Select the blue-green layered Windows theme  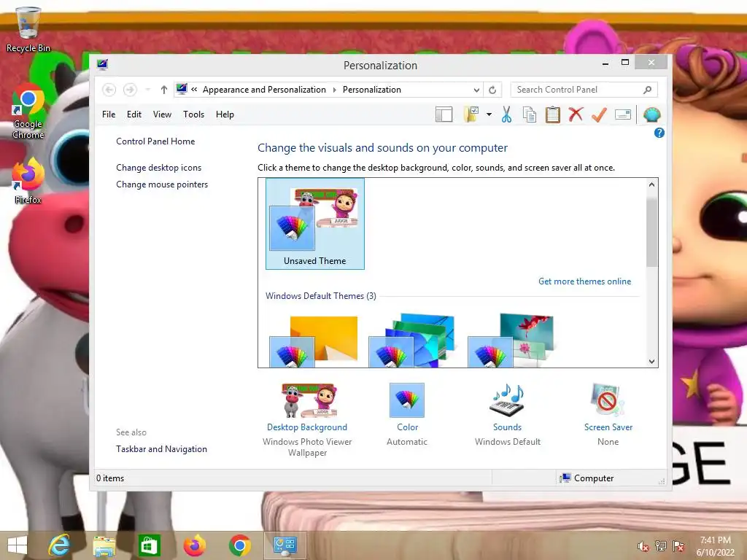[x=412, y=341]
